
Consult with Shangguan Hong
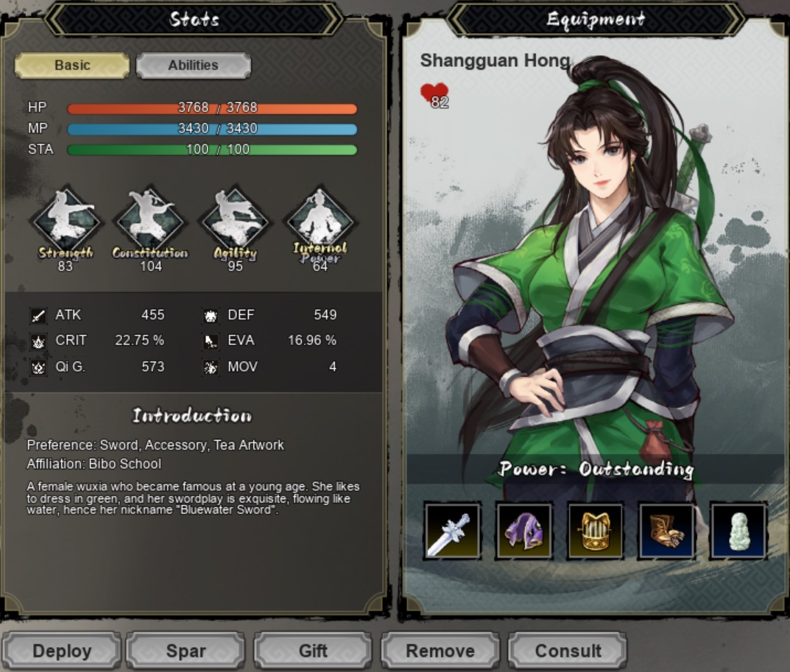pyautogui.click(x=568, y=651)
